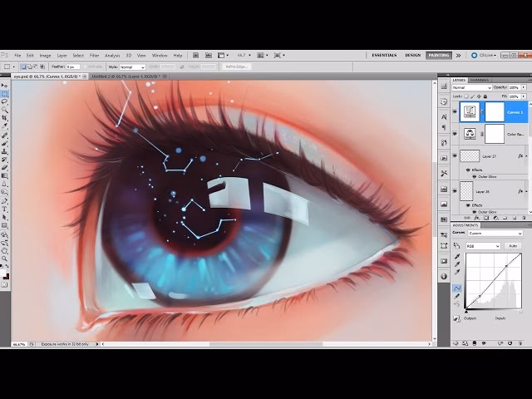This screenshot has height=399, width=532.
Task: Open the Window menu
Action: (x=160, y=56)
